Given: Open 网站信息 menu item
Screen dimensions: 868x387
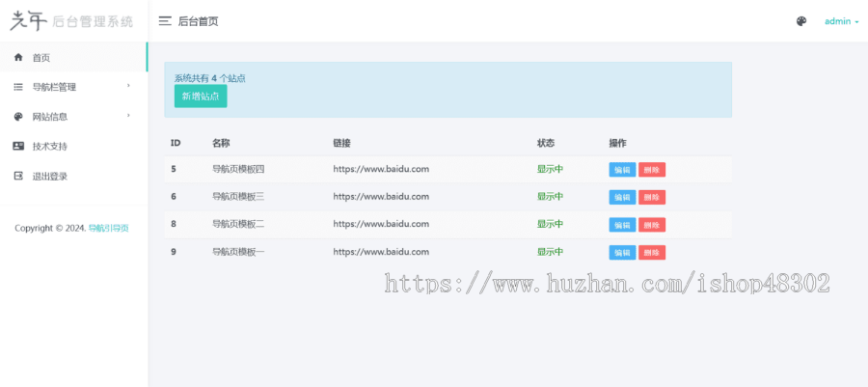Looking at the screenshot, I should click(73, 117).
